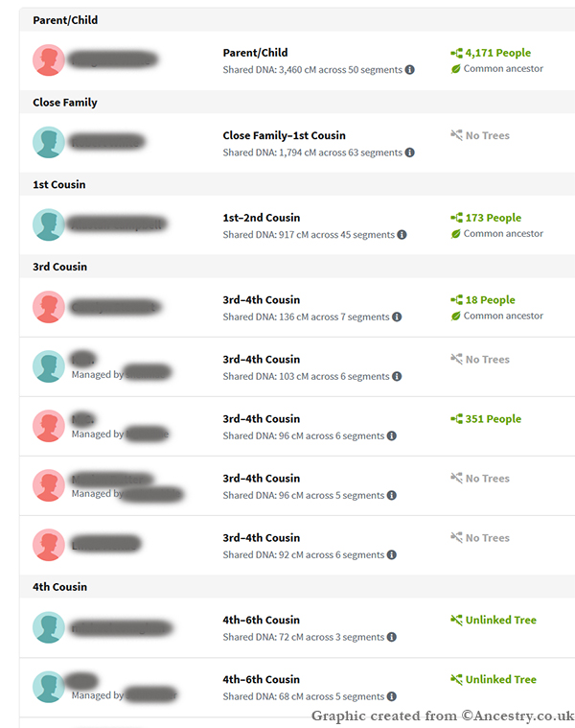
Task: Click info icon beside 136 cM shared DNA
Action: point(397,317)
